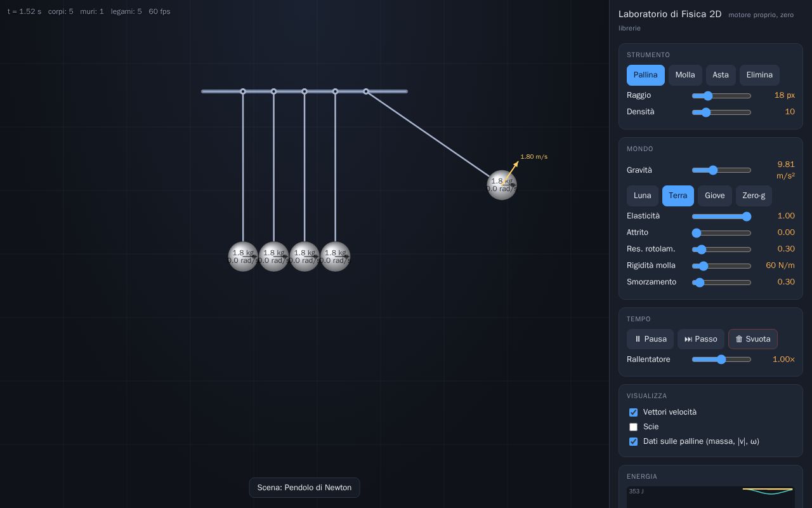
Task: Select the Pallina tool
Action: coord(646,75)
